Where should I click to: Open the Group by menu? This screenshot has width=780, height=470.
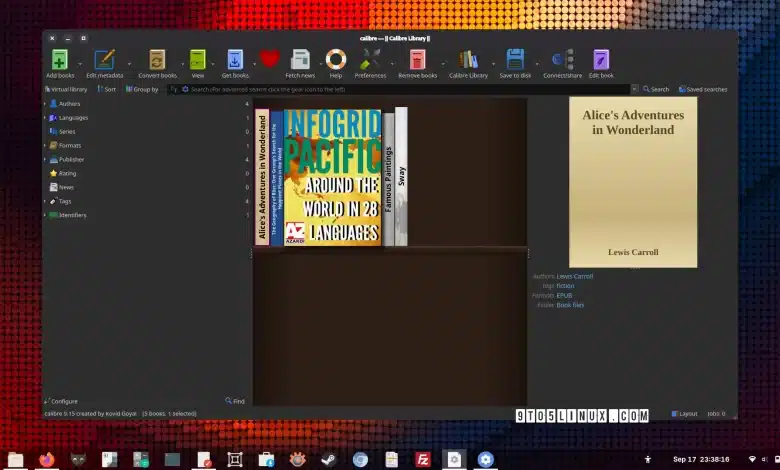click(x=142, y=90)
